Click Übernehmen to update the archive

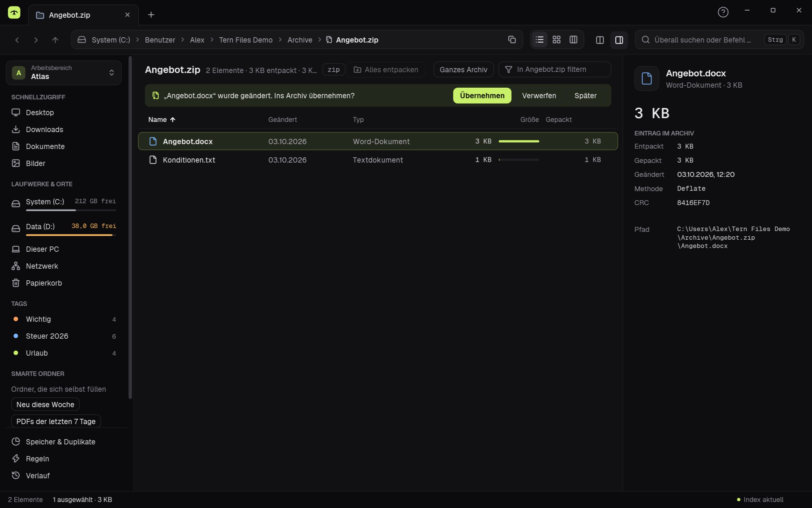click(482, 96)
